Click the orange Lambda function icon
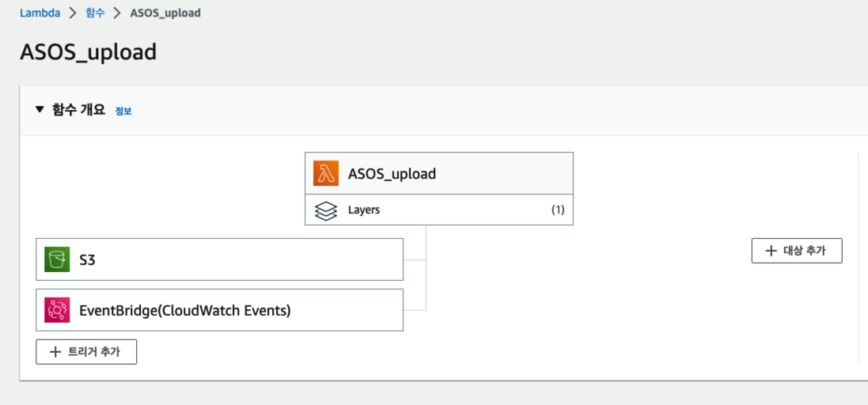The width and height of the screenshot is (868, 405). pos(325,173)
